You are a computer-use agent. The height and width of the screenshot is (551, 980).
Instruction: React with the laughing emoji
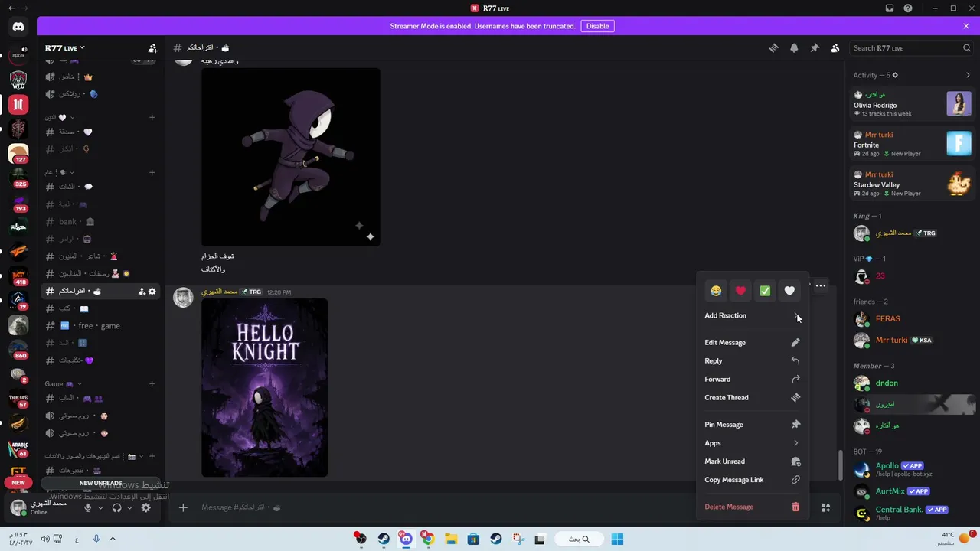click(716, 291)
